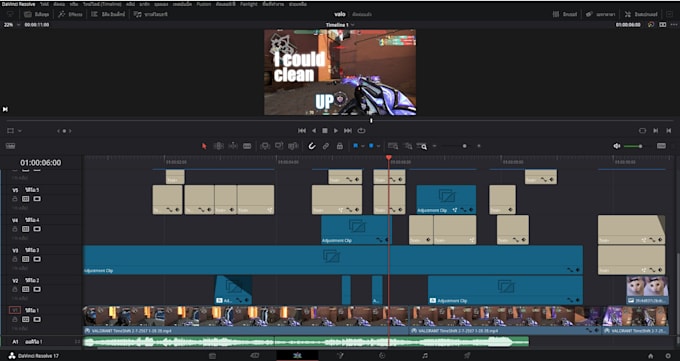The height and width of the screenshot is (361, 680).
Task: Open the marker color dropdown arrow
Action: [x=378, y=146]
